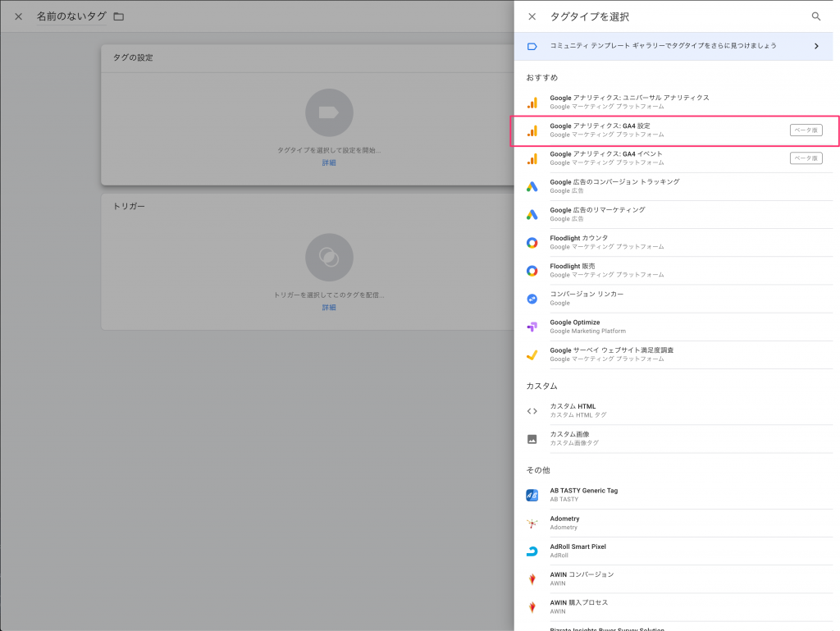Click the GA4 設定 analytics icon
The image size is (840, 631).
coord(532,130)
